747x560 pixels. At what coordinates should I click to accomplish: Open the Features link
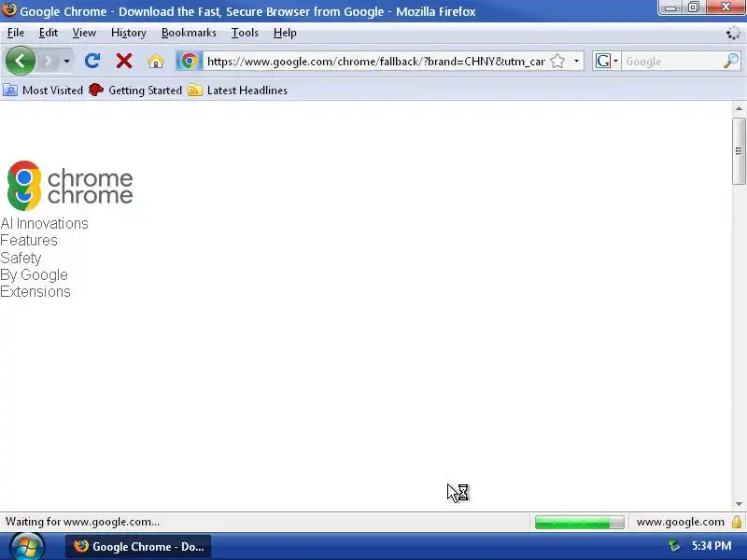click(x=29, y=241)
